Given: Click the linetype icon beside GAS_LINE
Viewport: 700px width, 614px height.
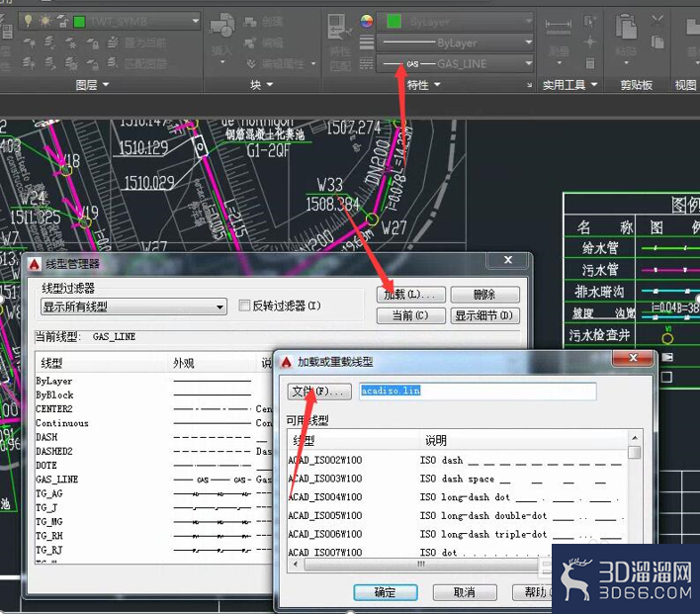Looking at the screenshot, I should (x=367, y=64).
